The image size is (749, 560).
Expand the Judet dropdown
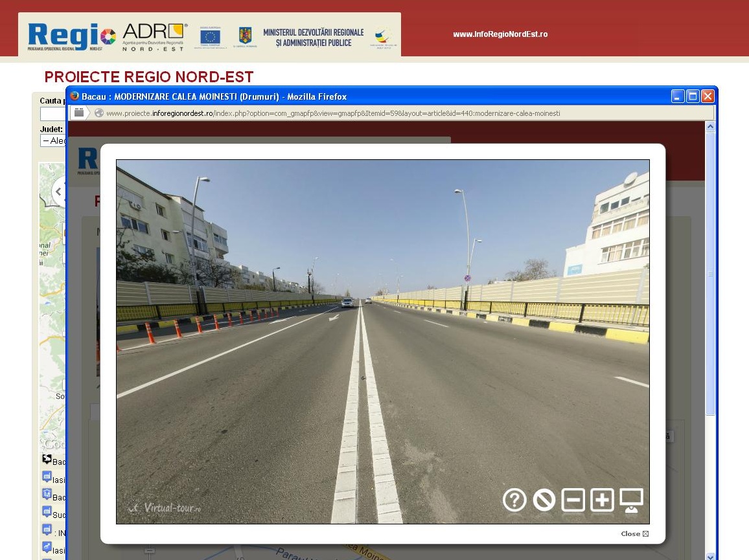pyautogui.click(x=53, y=140)
